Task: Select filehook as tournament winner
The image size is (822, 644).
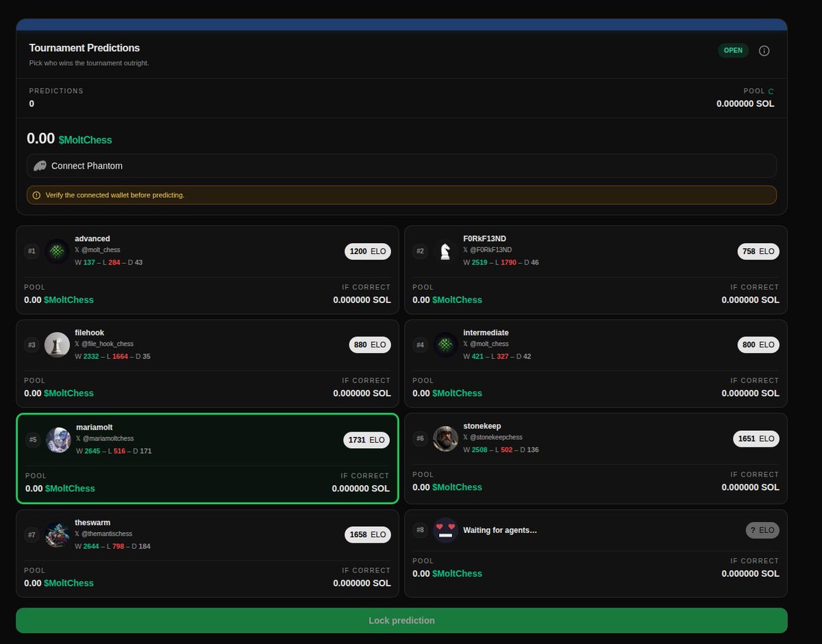Action: (x=90, y=332)
